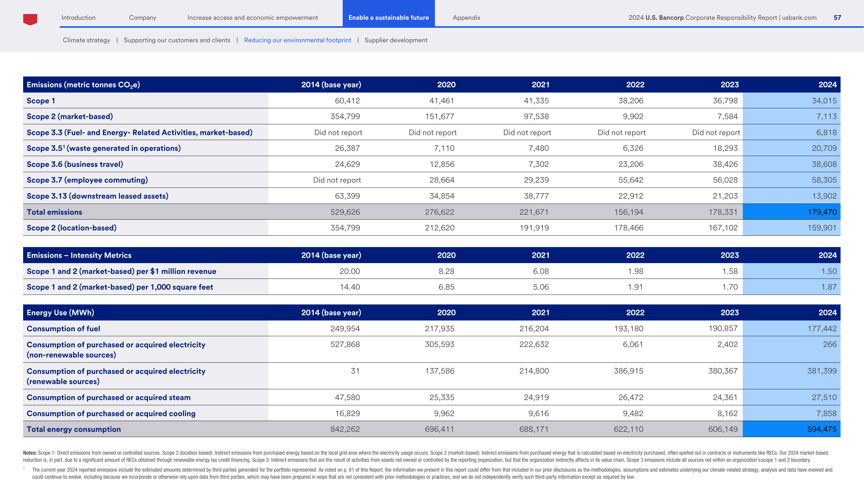Click the U.S. Bank red shield logo
Viewport: 864px width, 504px height.
[30, 19]
